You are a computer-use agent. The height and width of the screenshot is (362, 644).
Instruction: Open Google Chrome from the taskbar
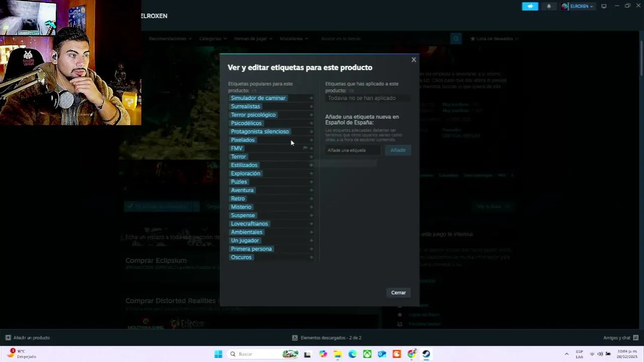pos(412,354)
